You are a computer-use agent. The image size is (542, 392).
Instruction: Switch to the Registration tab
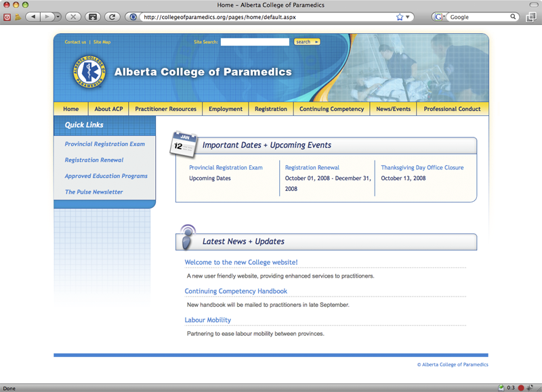[x=270, y=108]
